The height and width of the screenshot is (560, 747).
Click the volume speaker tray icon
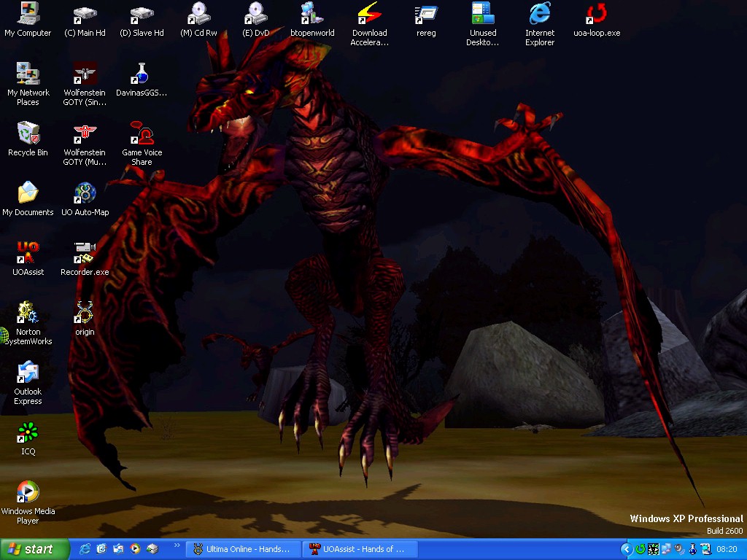(679, 549)
